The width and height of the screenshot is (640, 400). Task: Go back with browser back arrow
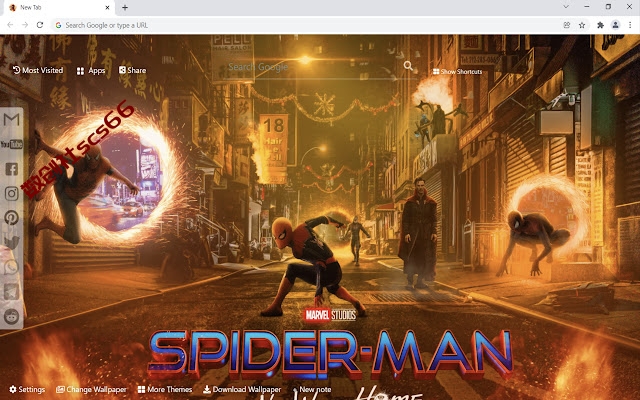pyautogui.click(x=10, y=25)
